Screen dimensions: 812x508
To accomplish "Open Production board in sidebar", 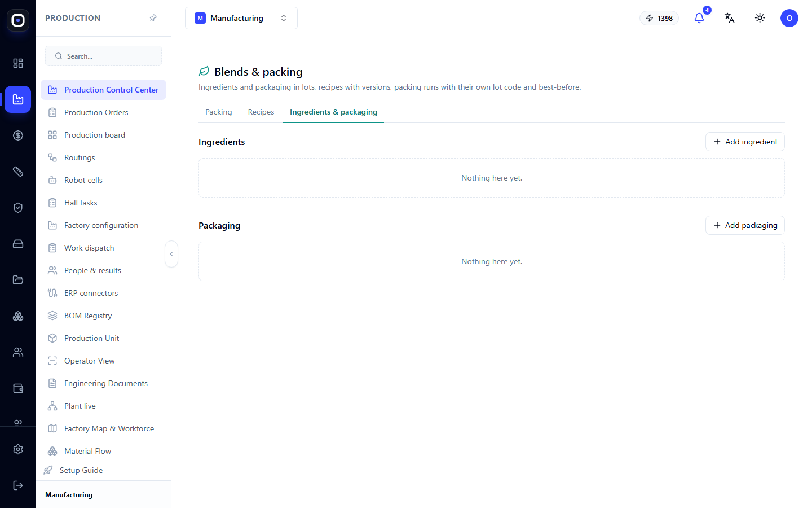I will (103, 135).
